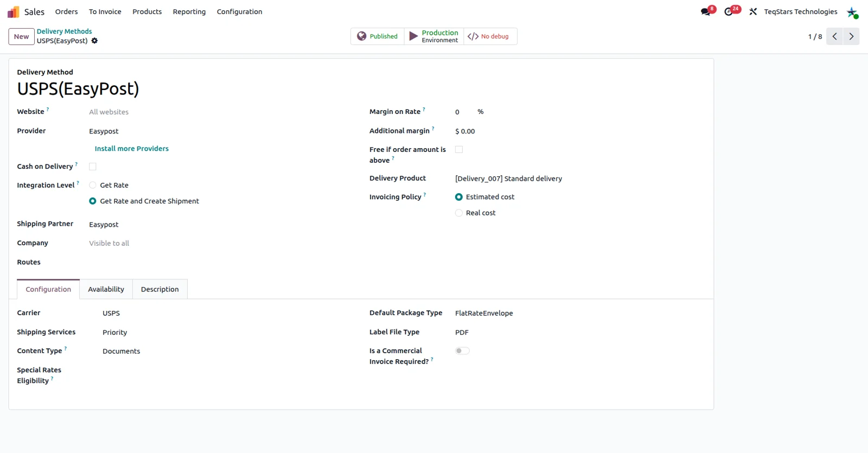
Task: Open the gear actions menu beside USPS(EasyPost)
Action: pos(94,41)
